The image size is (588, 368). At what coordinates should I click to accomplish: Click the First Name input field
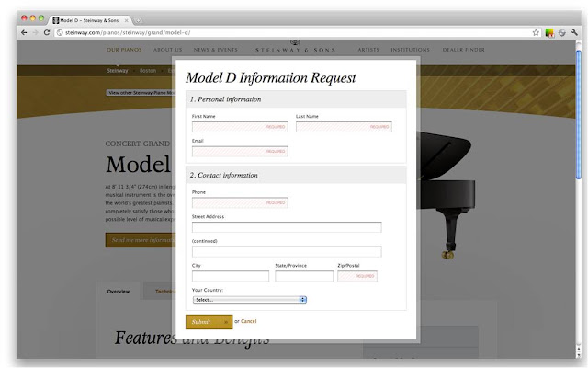(x=240, y=127)
